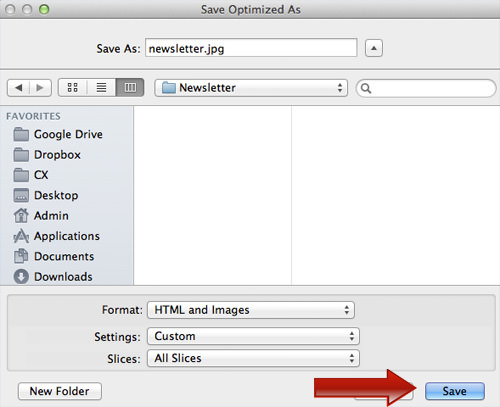Viewport: 500px width, 407px height.
Task: Collapse dialog with the triangle button
Action: (374, 48)
